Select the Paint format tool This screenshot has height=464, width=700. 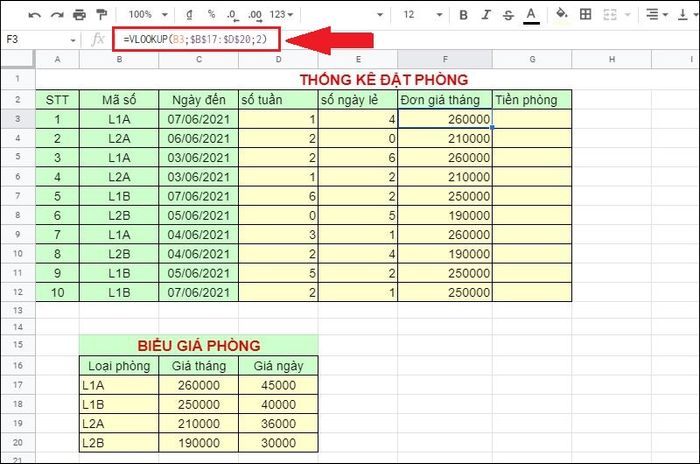tap(102, 15)
